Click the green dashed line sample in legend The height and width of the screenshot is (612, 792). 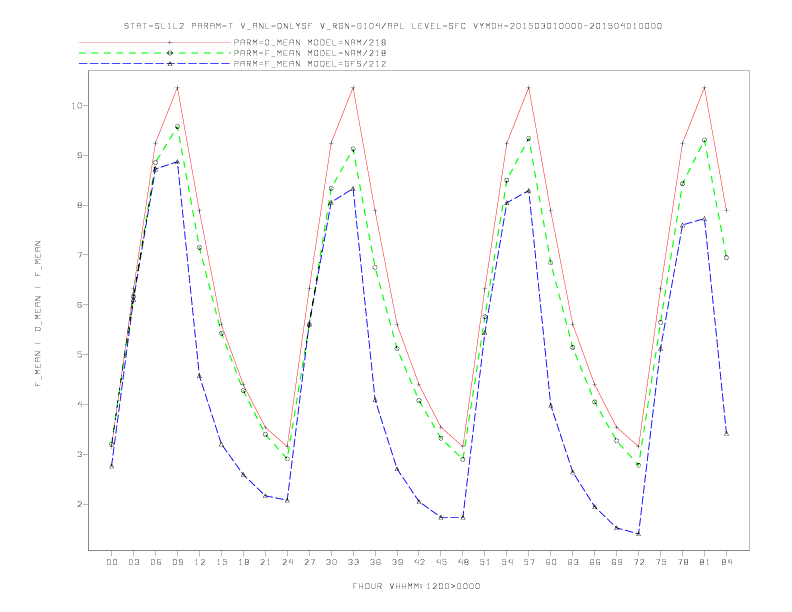tap(155, 53)
